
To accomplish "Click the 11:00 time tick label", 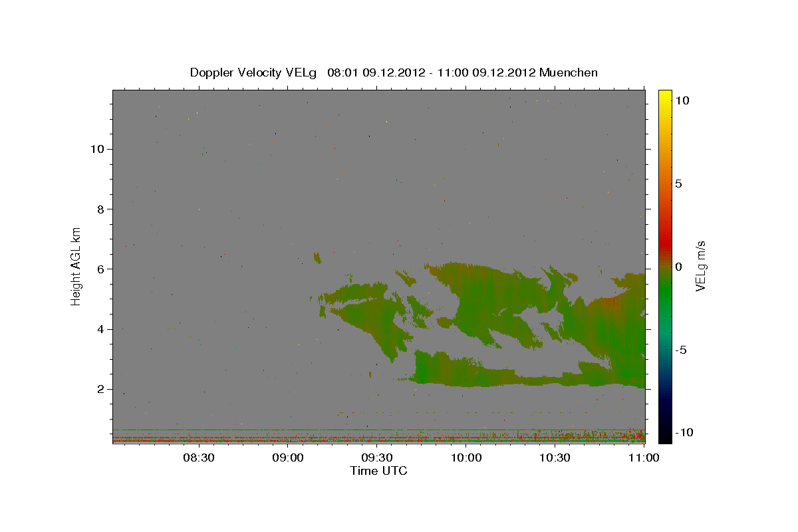I will (644, 458).
